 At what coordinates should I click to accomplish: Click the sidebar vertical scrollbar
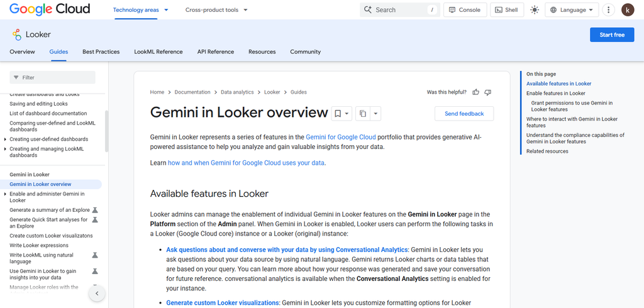click(107, 131)
